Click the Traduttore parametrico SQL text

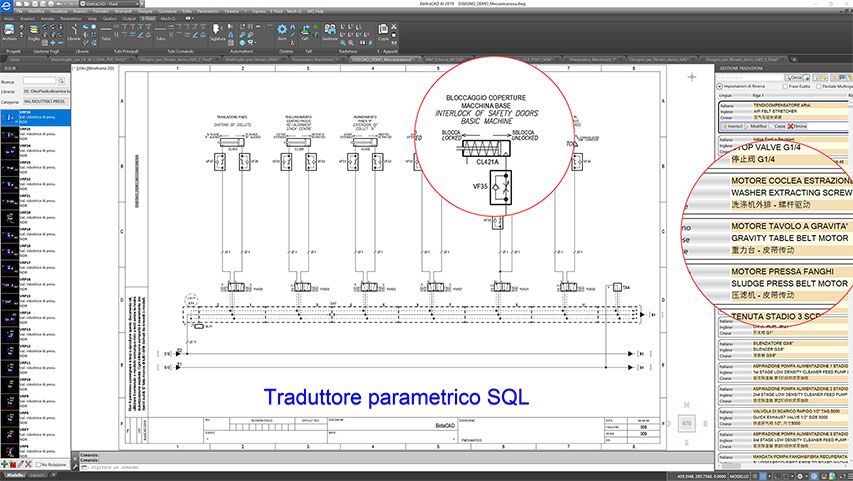[x=396, y=397]
